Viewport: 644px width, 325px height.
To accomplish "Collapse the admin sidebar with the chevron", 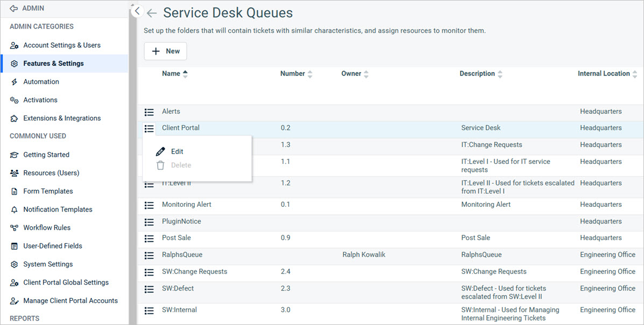I will (136, 10).
